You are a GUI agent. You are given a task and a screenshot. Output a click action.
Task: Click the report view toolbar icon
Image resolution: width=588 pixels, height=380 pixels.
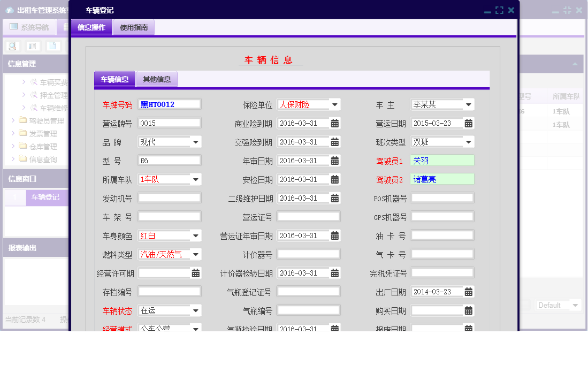[x=33, y=47]
